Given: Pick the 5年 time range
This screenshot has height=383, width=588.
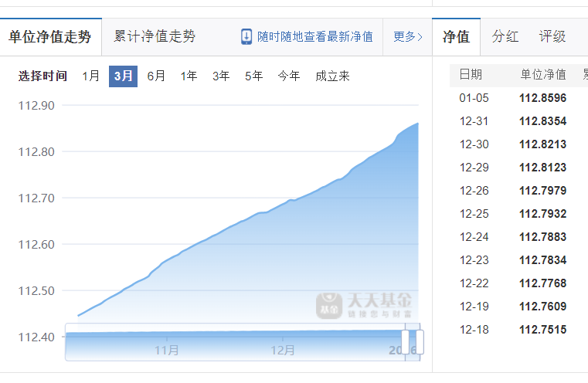Looking at the screenshot, I should 253,76.
